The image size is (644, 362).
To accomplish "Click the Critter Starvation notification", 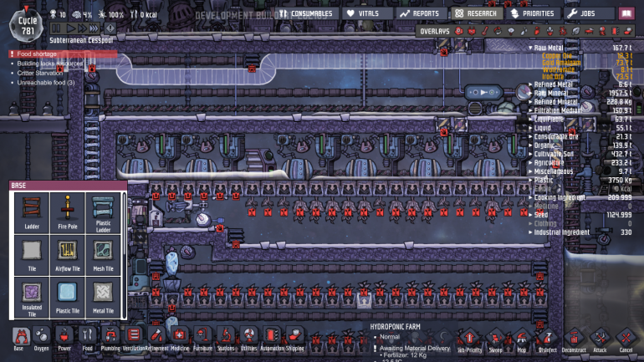I will pyautogui.click(x=39, y=73).
